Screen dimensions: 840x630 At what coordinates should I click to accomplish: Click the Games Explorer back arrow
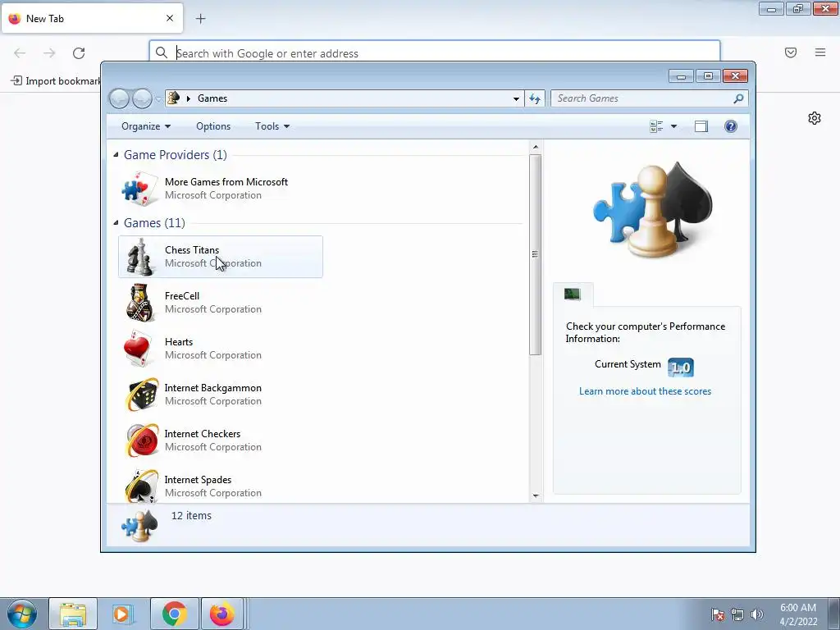point(119,98)
